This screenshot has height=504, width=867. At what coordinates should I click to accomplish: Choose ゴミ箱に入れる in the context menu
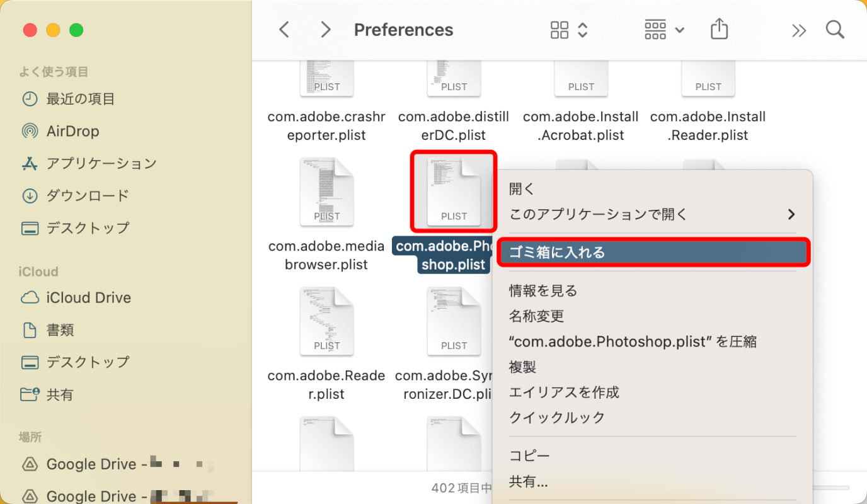652,252
